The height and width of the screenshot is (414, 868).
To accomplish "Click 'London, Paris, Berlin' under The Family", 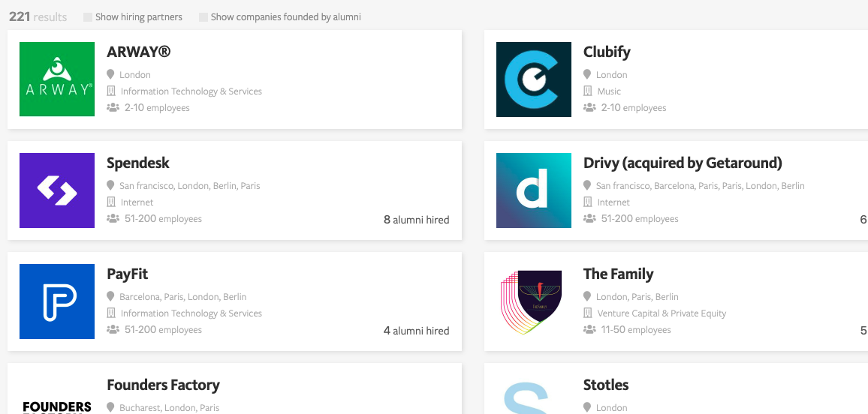I will 637,297.
